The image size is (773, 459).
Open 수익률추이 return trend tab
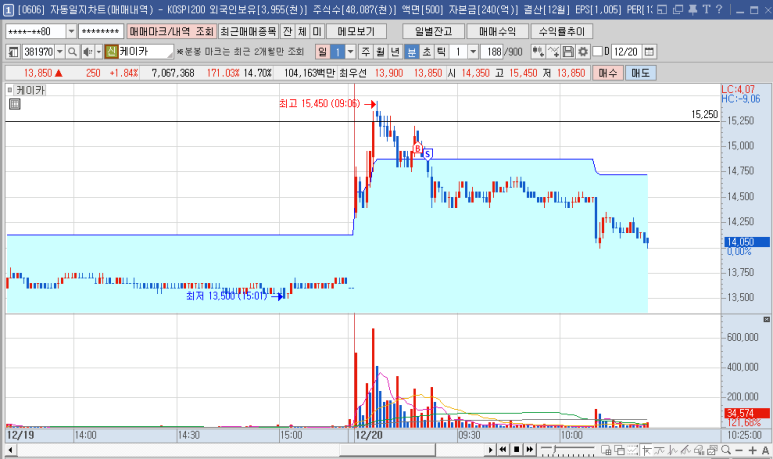pos(562,31)
